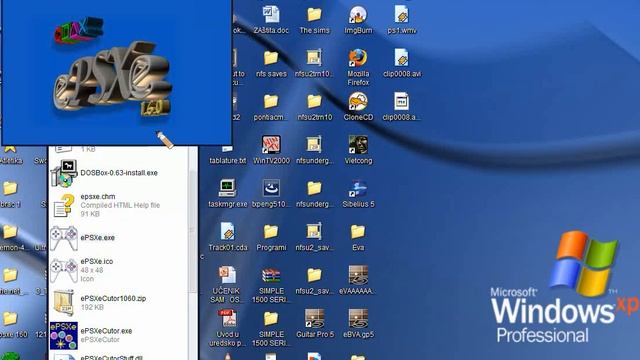Open taskmgr.exe monitor icon
Viewport: 640px width, 360px height.
click(x=227, y=188)
